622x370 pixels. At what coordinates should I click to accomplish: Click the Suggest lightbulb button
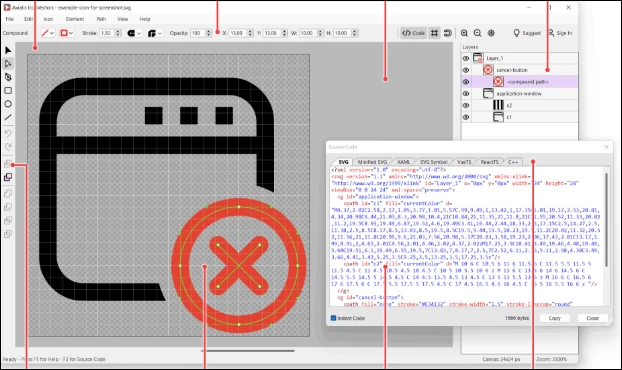[527, 33]
